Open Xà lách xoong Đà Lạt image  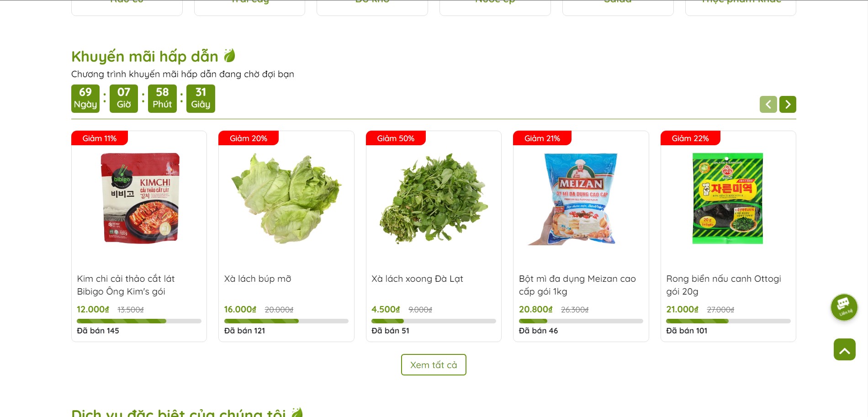[x=434, y=198]
